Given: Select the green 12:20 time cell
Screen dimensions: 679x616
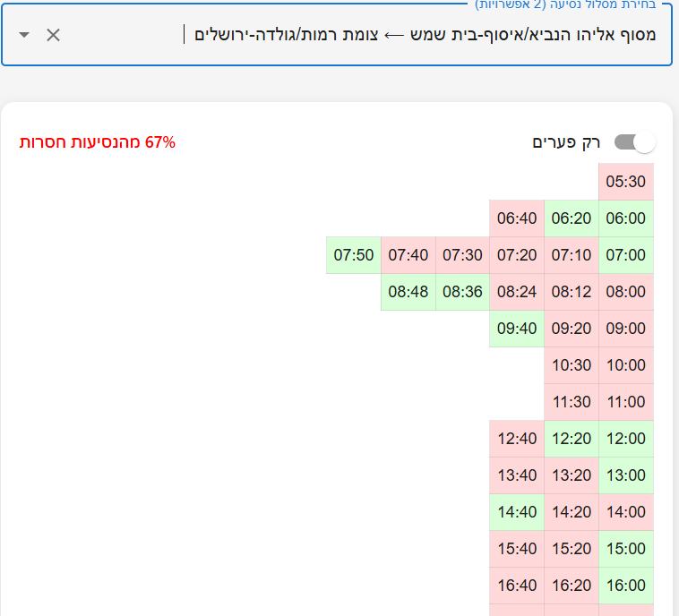Looking at the screenshot, I should (572, 439).
